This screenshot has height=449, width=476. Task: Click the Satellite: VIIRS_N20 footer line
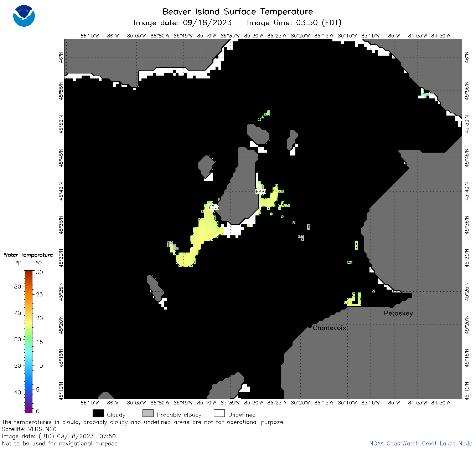click(x=29, y=429)
